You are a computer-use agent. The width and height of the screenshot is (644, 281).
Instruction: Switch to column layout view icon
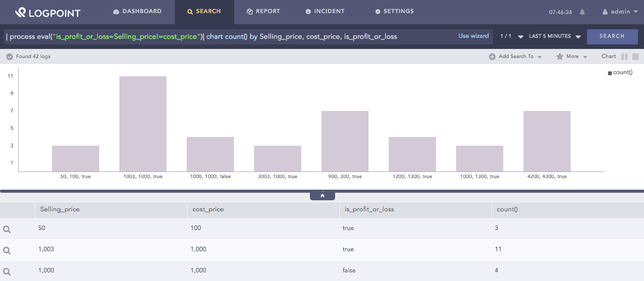pos(624,57)
